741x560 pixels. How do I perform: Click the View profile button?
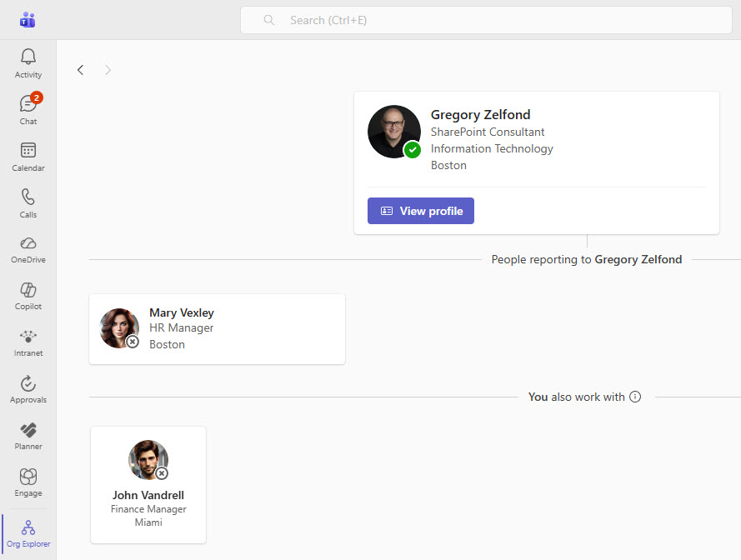coord(421,211)
